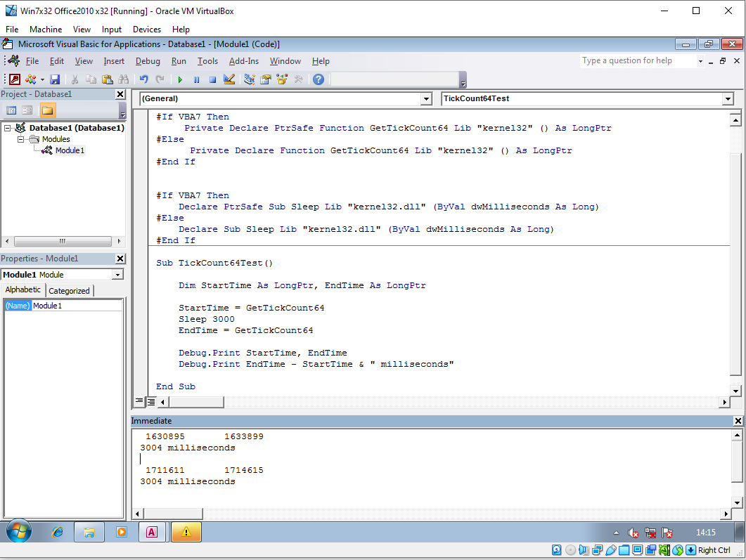Click the Paste clipboard icon
The height and width of the screenshot is (560, 746).
point(107,79)
